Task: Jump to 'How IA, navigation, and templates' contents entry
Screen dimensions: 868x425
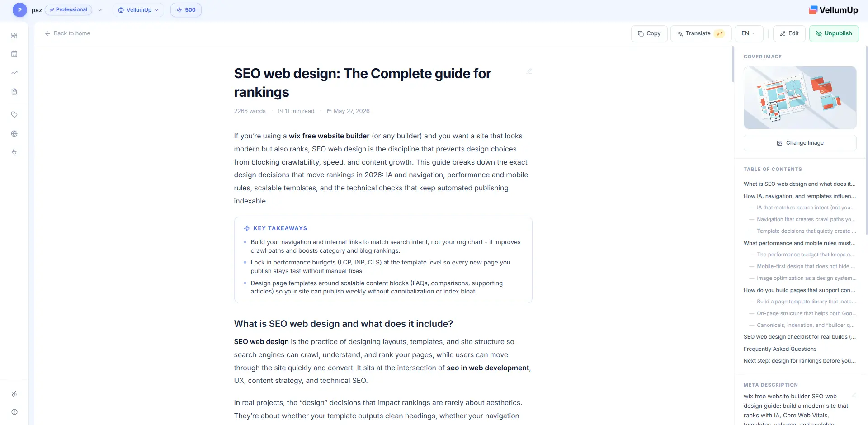Action: click(800, 196)
